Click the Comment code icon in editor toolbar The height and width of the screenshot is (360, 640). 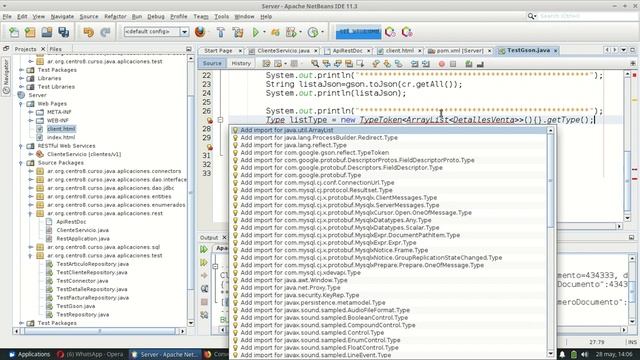pos(469,64)
